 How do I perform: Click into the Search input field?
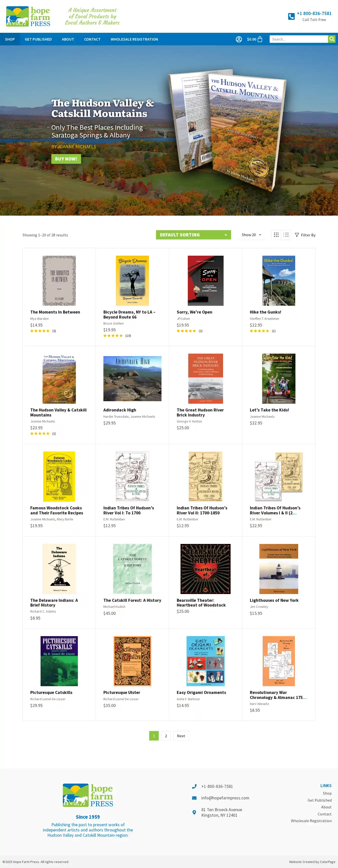pyautogui.click(x=299, y=39)
